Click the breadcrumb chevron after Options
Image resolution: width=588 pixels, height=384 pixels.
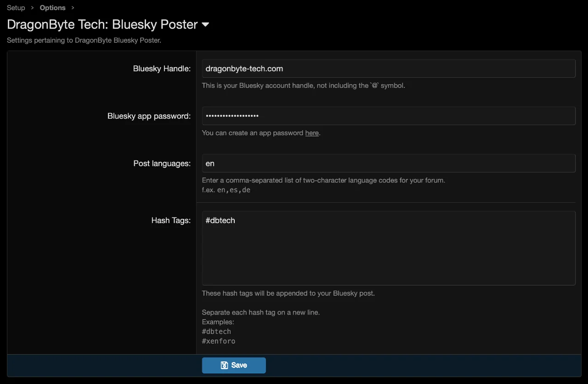pos(73,8)
